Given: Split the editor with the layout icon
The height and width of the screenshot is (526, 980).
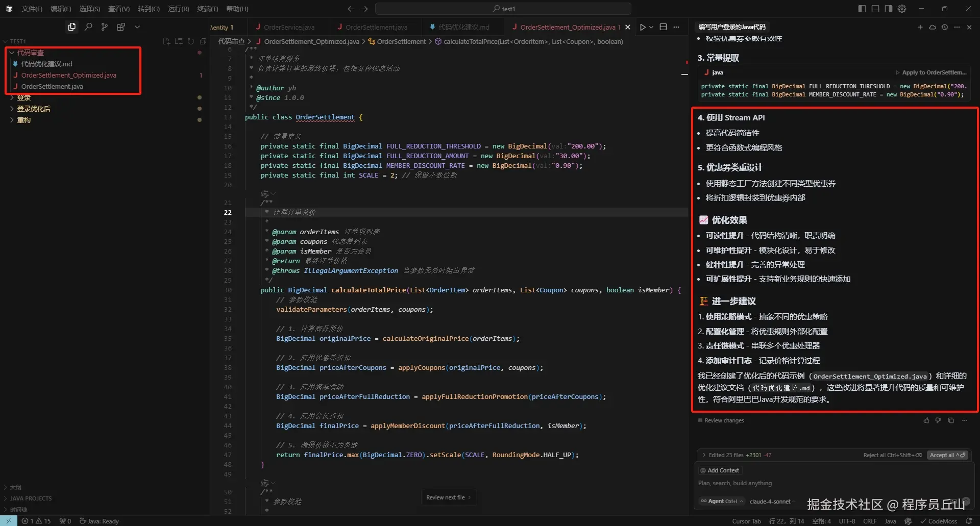Looking at the screenshot, I should pos(664,27).
